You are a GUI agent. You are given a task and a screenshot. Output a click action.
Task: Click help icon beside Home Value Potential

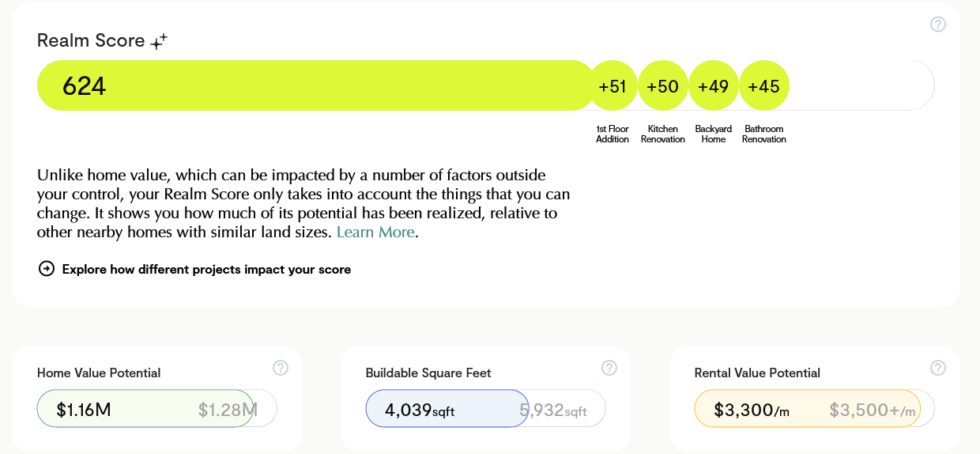pos(280,368)
